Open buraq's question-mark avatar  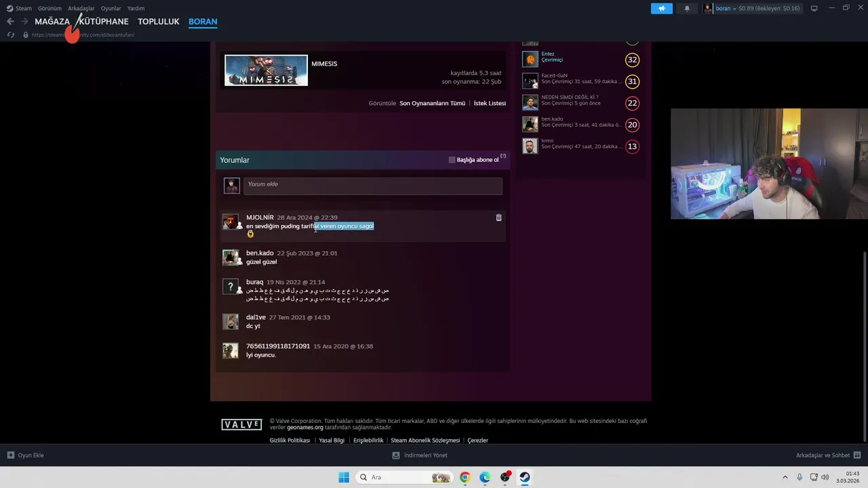[231, 286]
